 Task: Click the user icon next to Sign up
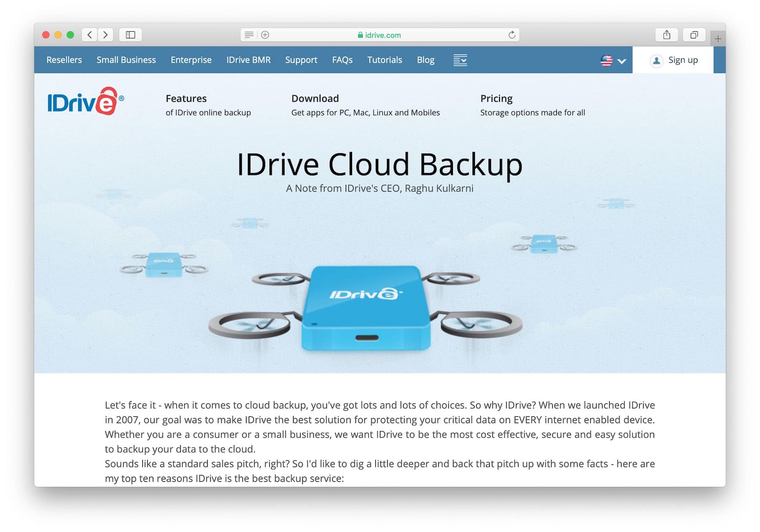[656, 61]
